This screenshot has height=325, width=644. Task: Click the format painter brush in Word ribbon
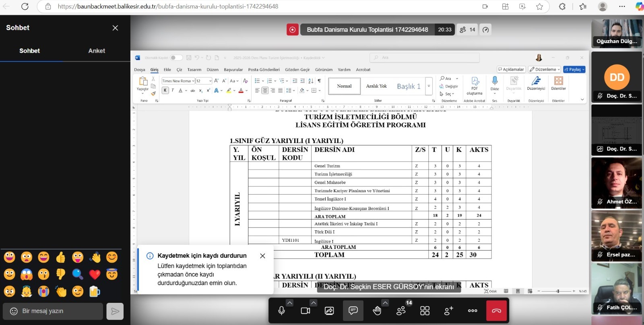tap(153, 93)
